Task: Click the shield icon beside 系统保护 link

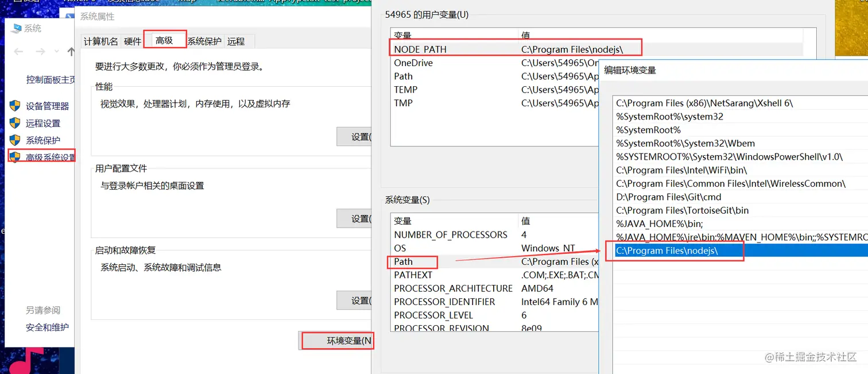Action: (x=15, y=140)
